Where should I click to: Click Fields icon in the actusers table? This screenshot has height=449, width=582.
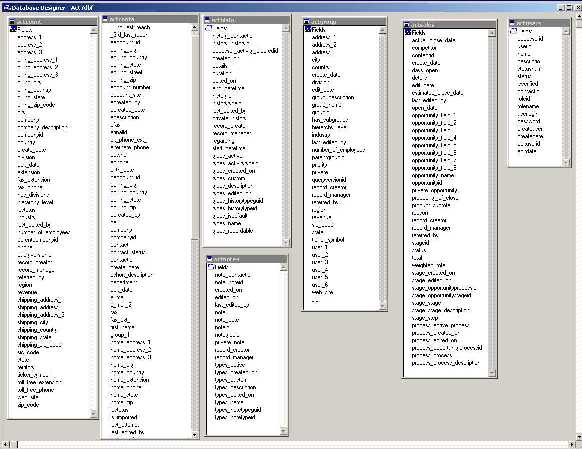pyautogui.click(x=513, y=31)
